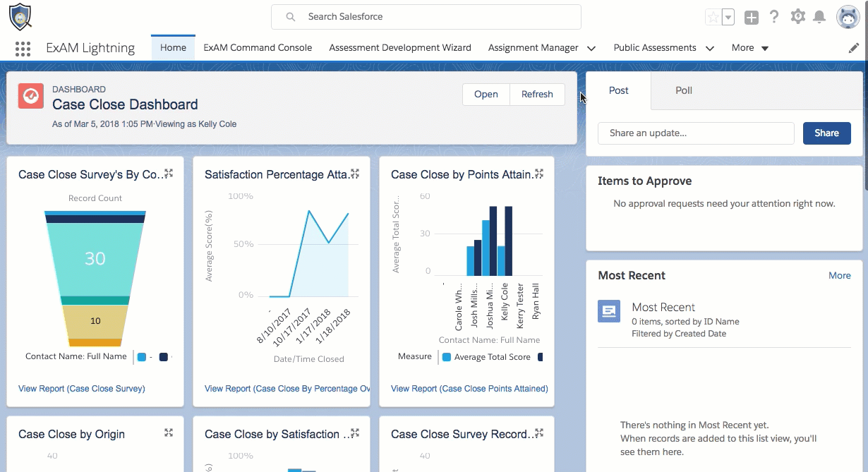The image size is (868, 472).
Task: Click the funnel segment showing 10
Action: tap(95, 321)
